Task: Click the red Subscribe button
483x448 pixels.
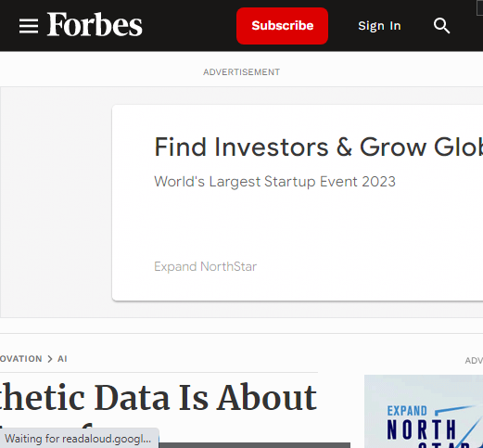Action: click(x=282, y=26)
